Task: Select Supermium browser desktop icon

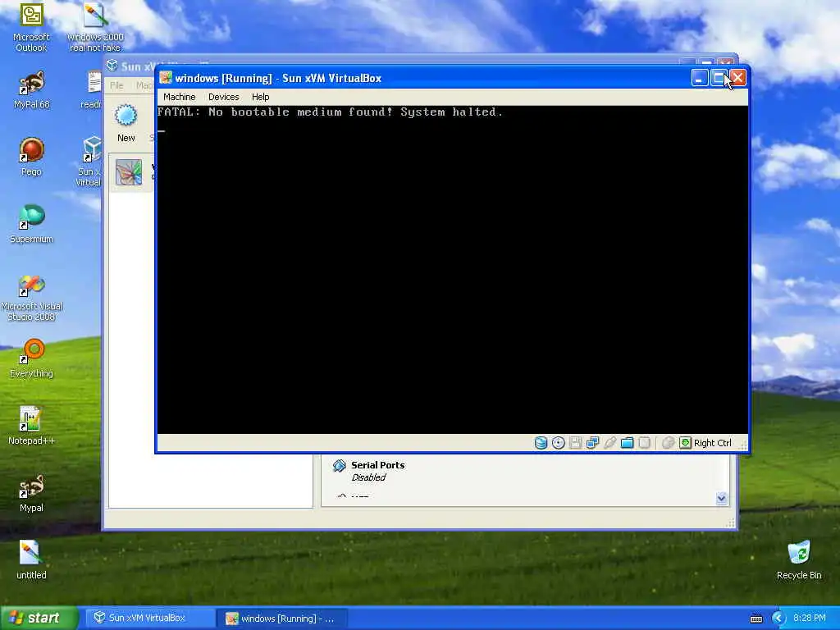Action: (32, 225)
